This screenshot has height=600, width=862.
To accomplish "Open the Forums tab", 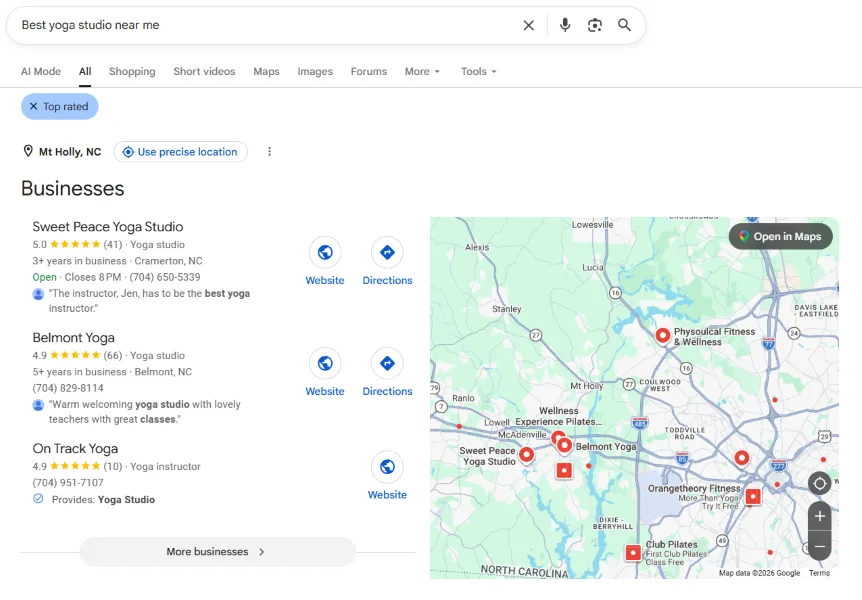I will [369, 71].
